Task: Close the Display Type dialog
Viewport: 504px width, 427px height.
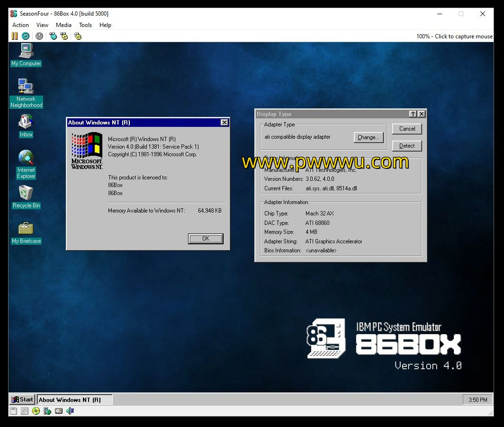Action: click(422, 114)
